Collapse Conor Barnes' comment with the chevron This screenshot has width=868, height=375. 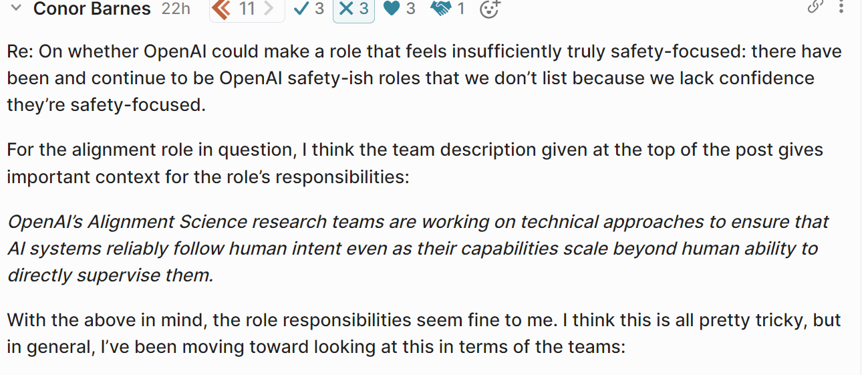[x=17, y=9]
